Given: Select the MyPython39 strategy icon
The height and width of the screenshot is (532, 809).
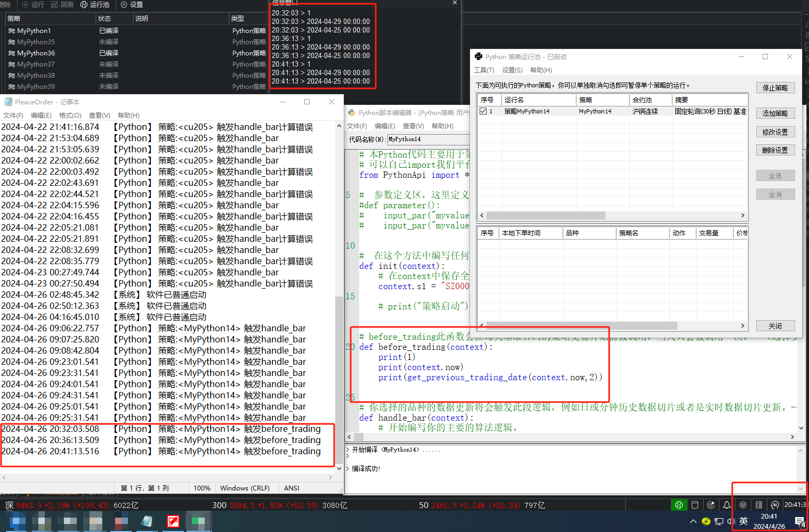Looking at the screenshot, I should (12, 87).
